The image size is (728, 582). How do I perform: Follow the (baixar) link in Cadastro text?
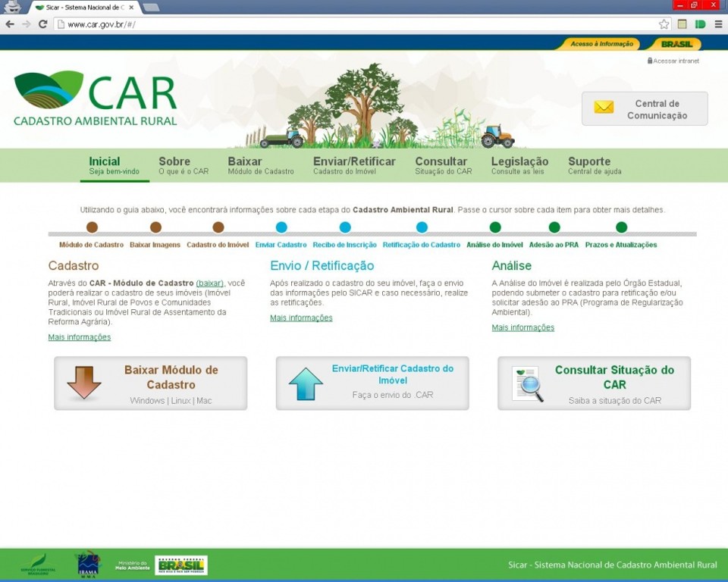[209, 283]
